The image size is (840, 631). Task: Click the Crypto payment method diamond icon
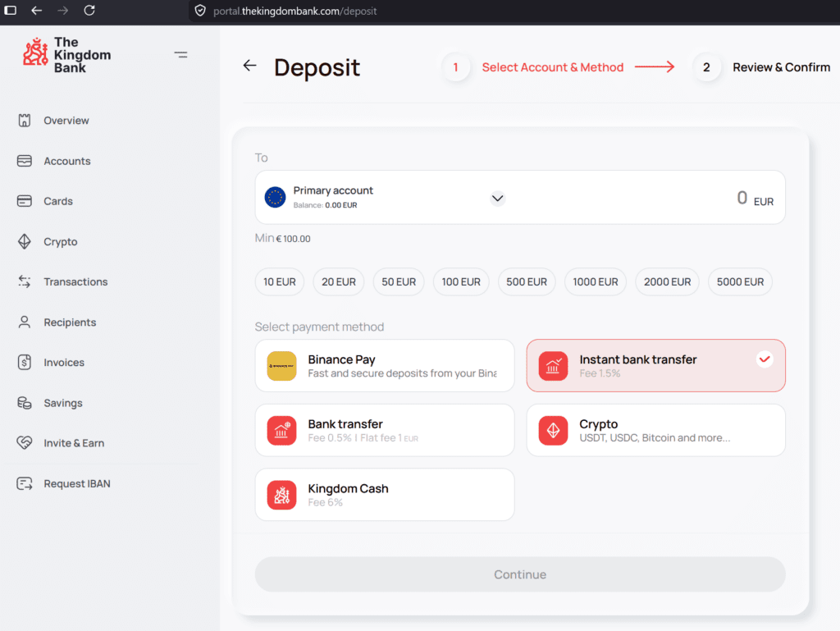click(553, 430)
